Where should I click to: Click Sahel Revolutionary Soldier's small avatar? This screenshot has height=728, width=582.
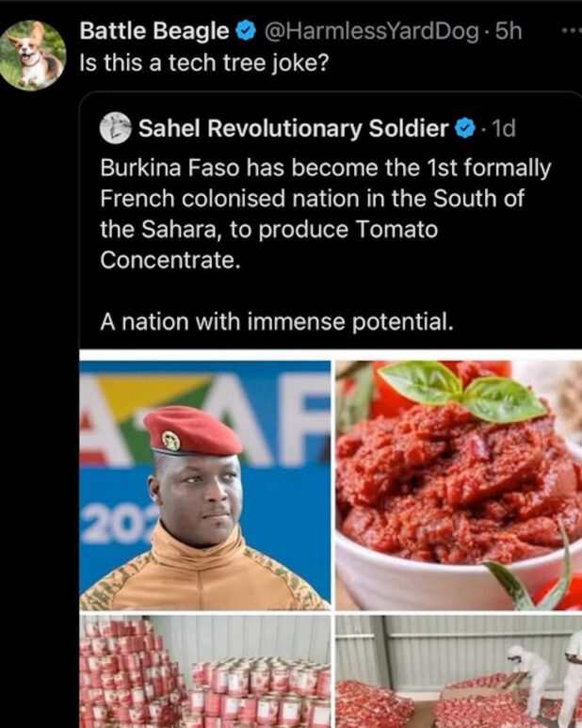point(115,128)
